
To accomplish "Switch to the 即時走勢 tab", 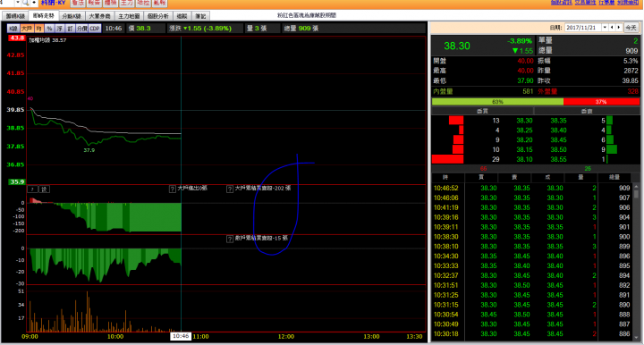I will [x=43, y=16].
